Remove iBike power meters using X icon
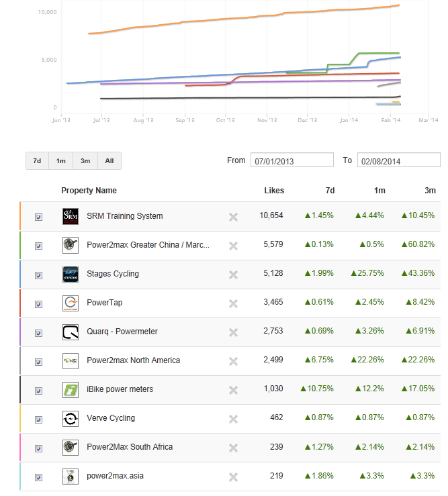This screenshot has height=496, width=448. (x=233, y=390)
